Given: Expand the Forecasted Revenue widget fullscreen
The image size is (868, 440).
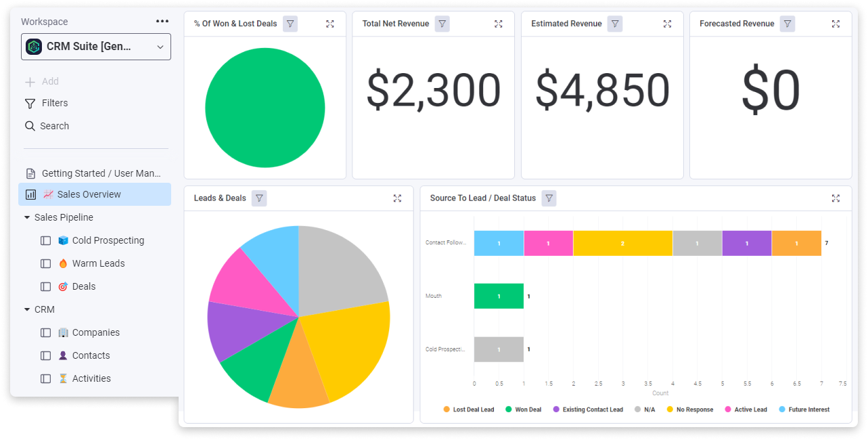Looking at the screenshot, I should tap(836, 24).
